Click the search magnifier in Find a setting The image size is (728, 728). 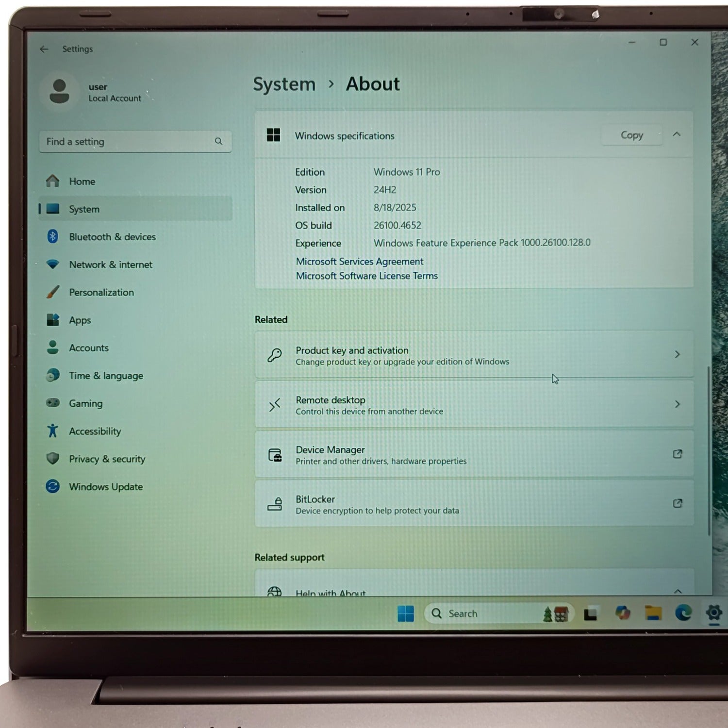click(x=218, y=141)
